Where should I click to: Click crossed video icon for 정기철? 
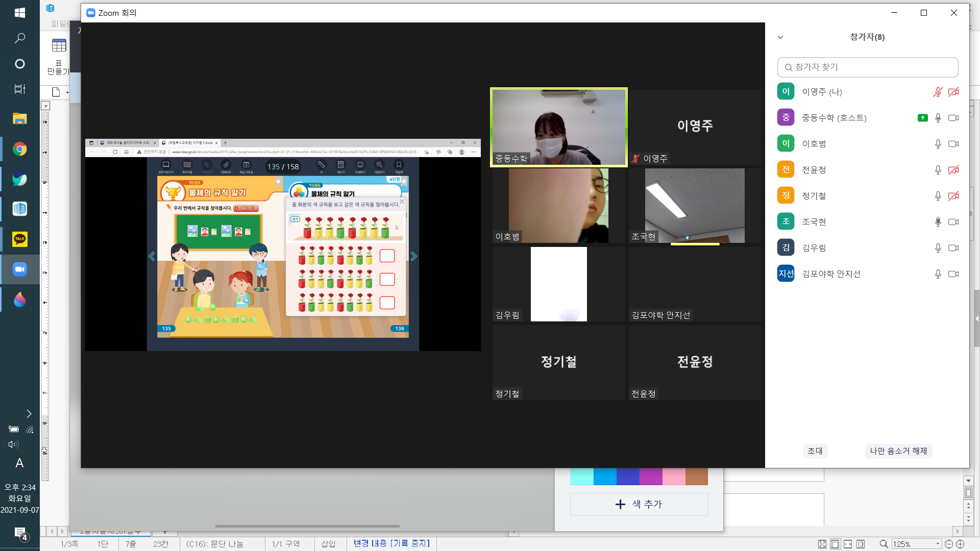point(953,196)
